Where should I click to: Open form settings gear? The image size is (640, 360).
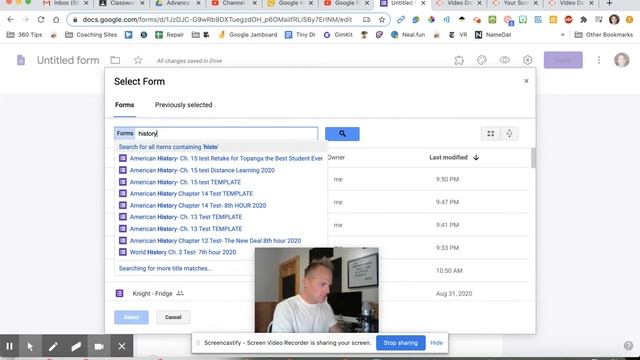point(527,60)
